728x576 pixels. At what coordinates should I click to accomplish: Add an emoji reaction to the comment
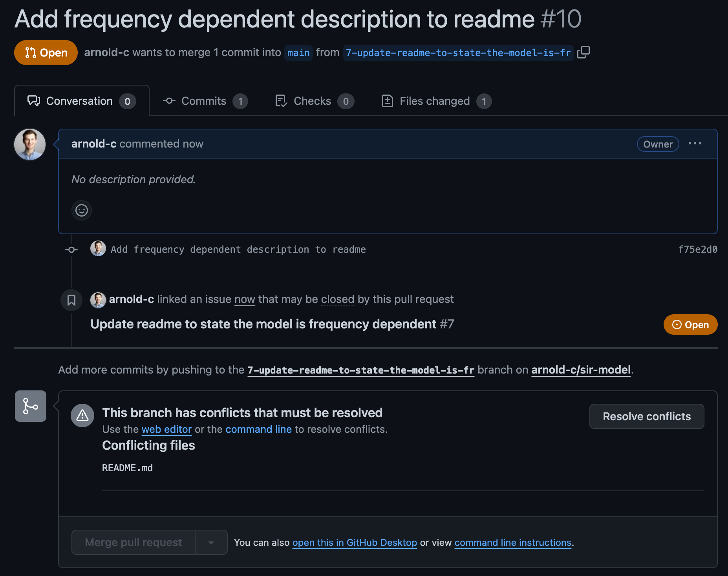coord(82,210)
